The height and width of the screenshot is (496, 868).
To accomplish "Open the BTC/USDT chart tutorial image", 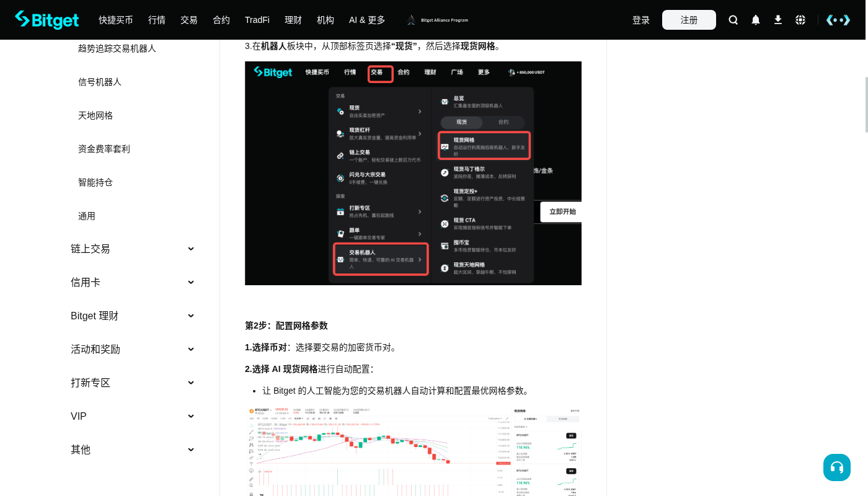I will click(413, 451).
